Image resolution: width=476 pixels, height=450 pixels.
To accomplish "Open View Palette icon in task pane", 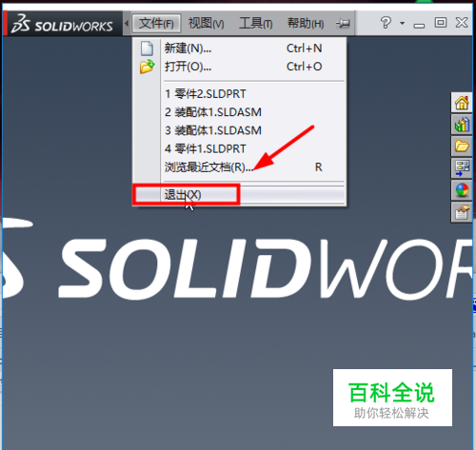I will click(462, 168).
